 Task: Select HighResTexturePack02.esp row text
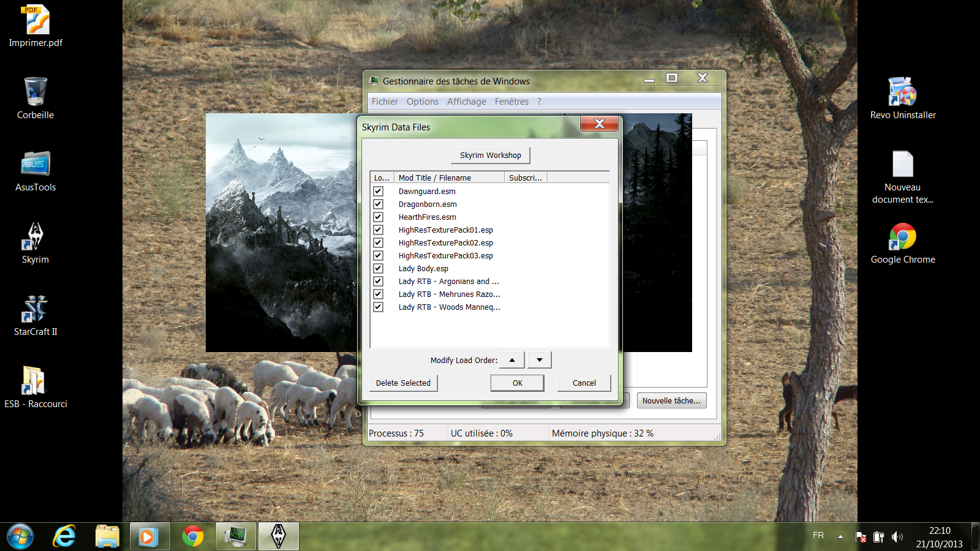click(446, 242)
